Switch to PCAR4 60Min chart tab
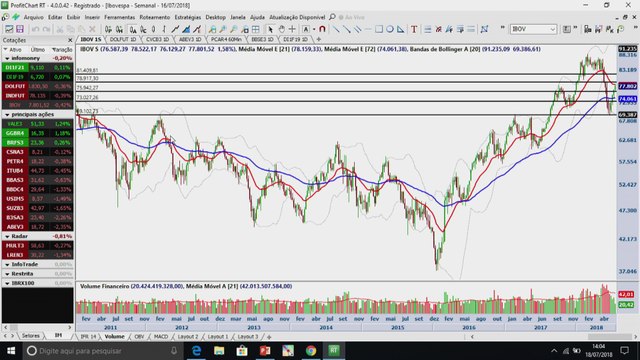Image resolution: width=640 pixels, height=360 pixels. 226,40
